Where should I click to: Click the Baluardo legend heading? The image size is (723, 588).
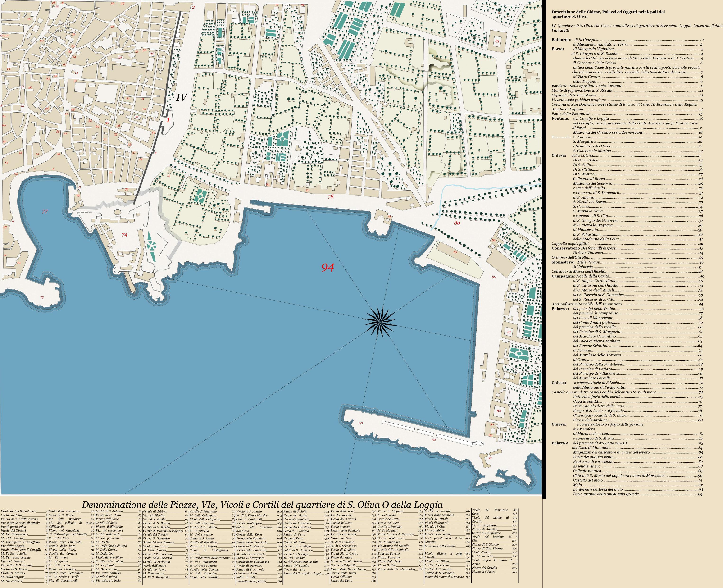pos(561,40)
